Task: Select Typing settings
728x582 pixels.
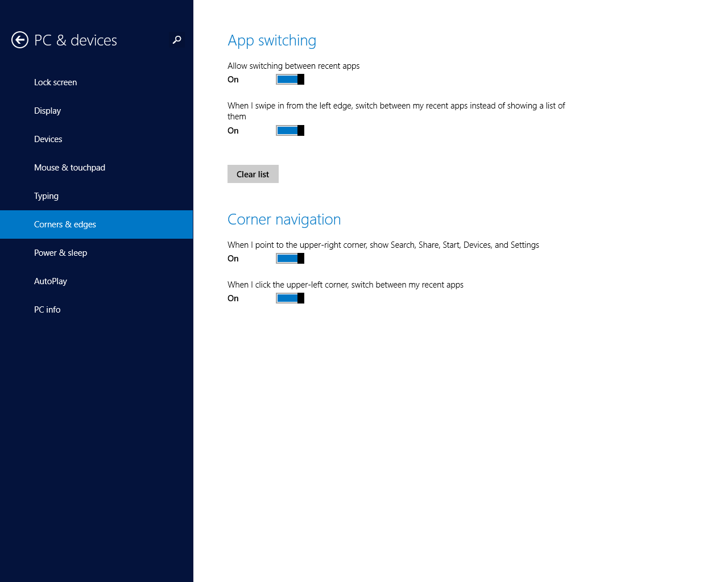Action: [46, 196]
